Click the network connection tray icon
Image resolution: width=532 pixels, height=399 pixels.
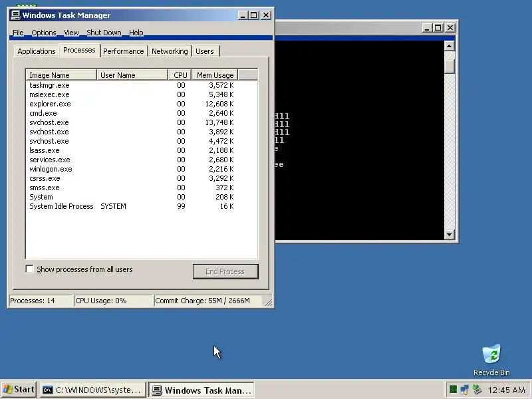[465, 390]
